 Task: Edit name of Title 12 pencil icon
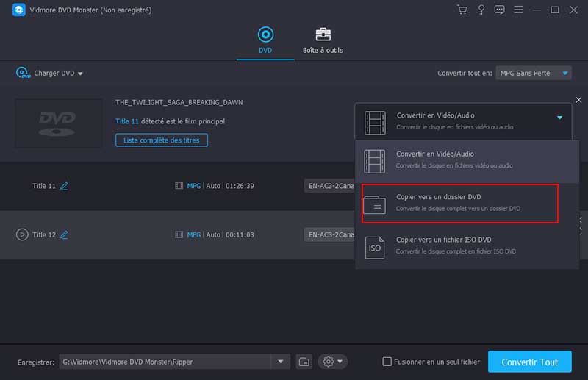tap(64, 234)
